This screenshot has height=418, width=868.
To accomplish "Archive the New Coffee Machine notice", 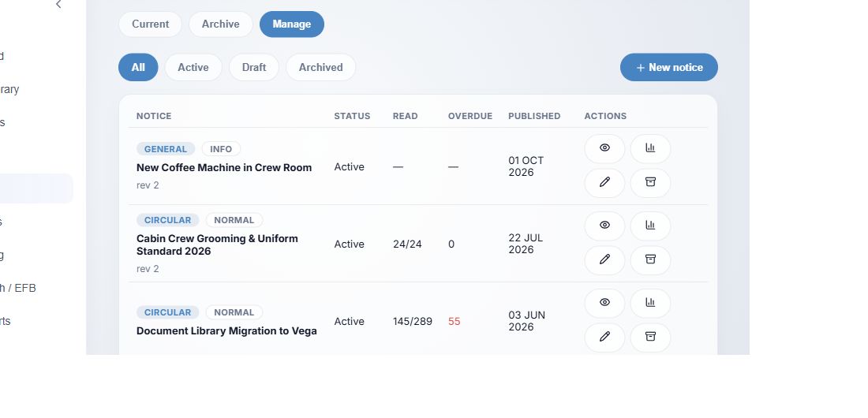I will point(650,183).
